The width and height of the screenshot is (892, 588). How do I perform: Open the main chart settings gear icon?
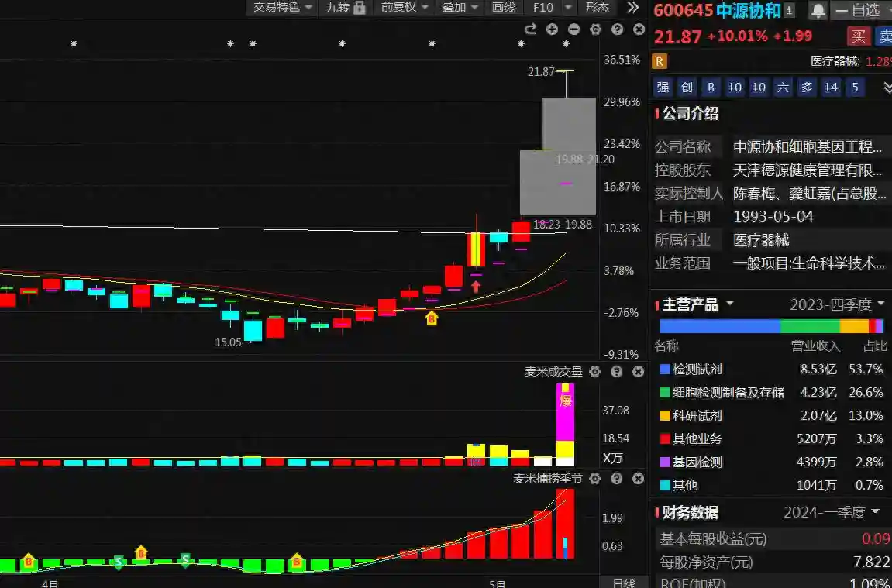595,29
